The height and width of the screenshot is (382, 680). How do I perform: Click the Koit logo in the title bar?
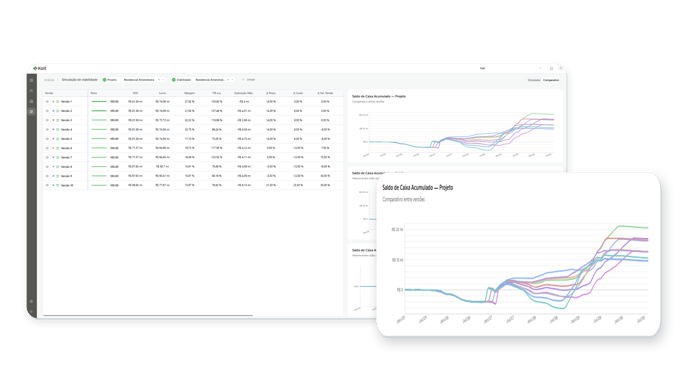[39, 69]
